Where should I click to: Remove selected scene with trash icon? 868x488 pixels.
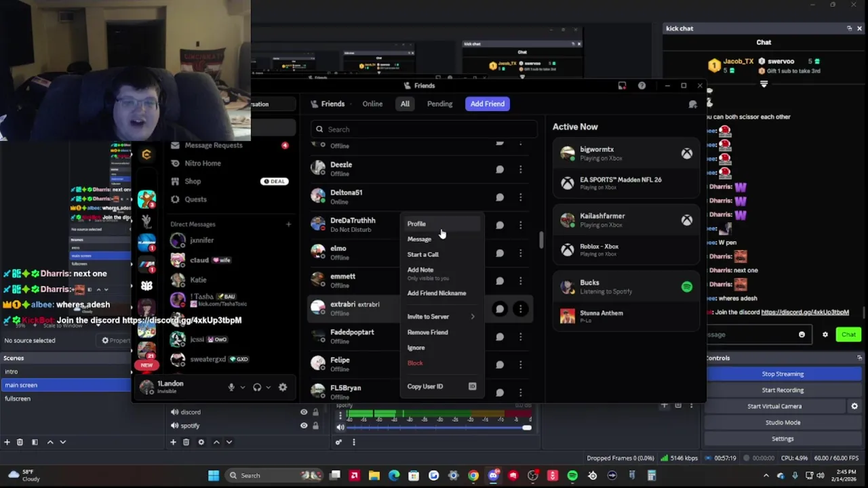tap(20, 442)
